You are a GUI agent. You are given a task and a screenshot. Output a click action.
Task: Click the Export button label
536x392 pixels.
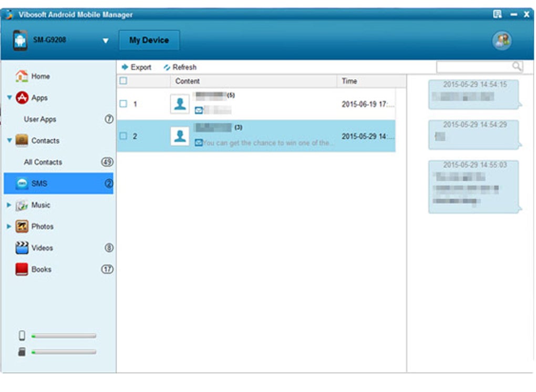141,67
